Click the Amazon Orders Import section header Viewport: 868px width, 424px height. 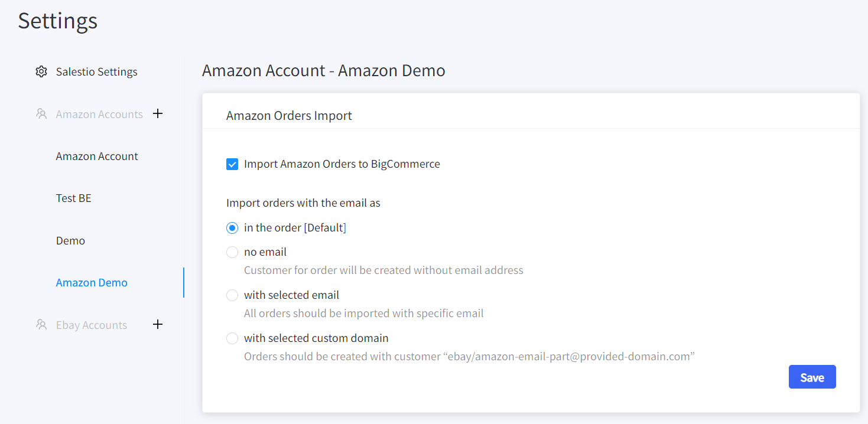289,116
